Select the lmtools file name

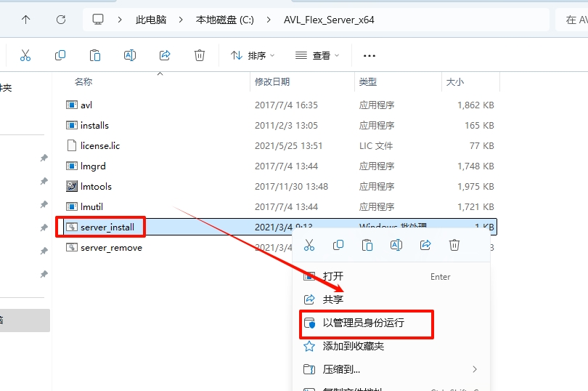pos(96,186)
